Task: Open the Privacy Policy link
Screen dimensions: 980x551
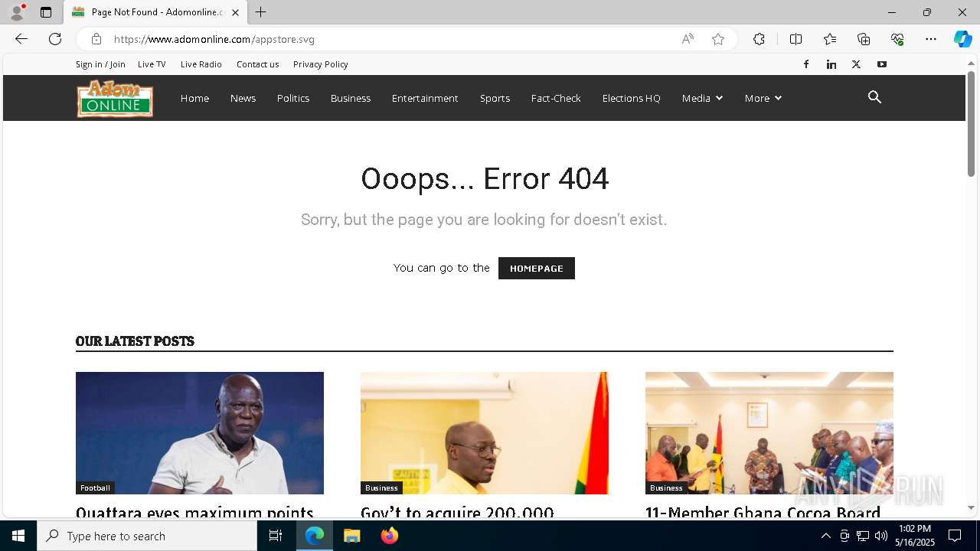Action: 321,64
